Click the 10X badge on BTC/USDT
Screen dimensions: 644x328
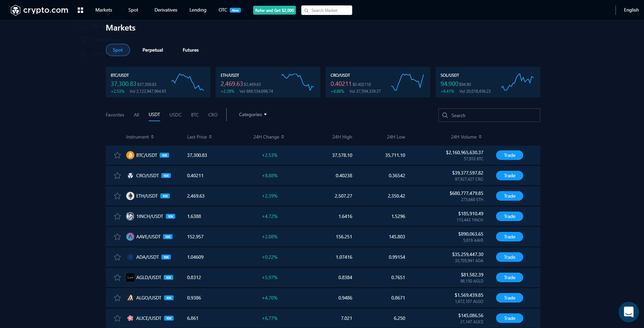coord(165,155)
